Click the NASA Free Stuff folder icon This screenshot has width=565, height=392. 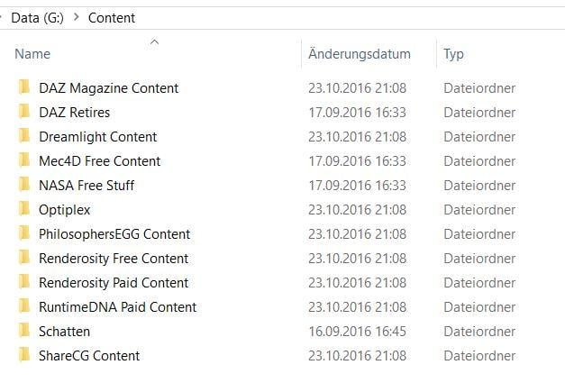pos(23,186)
